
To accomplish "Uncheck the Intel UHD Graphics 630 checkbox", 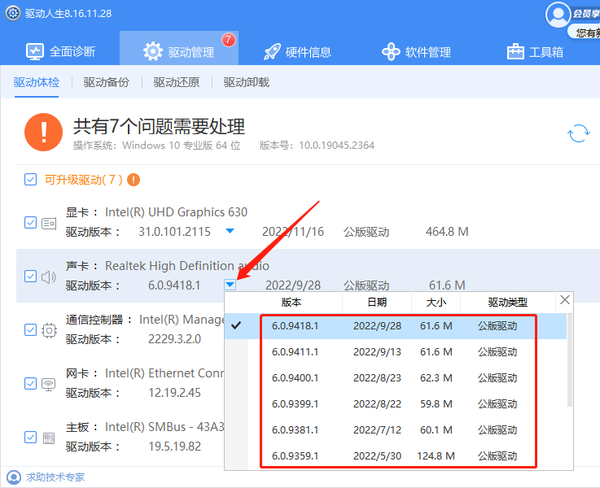I will pos(30,222).
